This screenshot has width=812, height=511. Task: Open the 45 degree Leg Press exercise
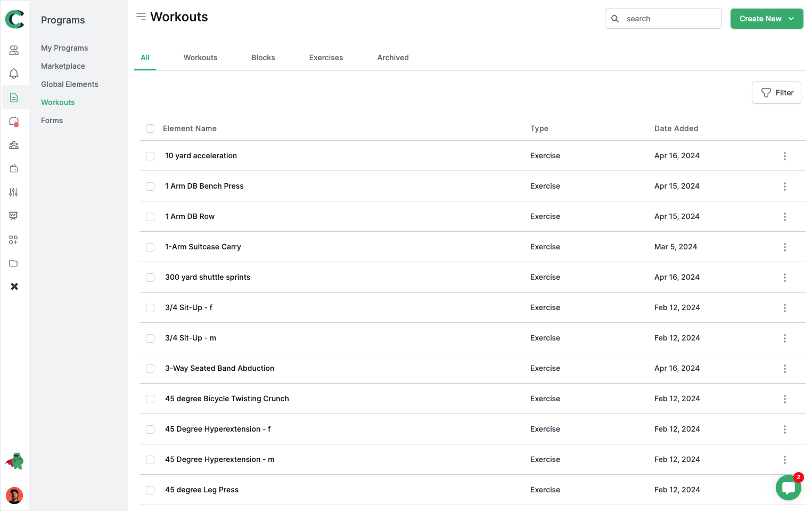tap(202, 490)
